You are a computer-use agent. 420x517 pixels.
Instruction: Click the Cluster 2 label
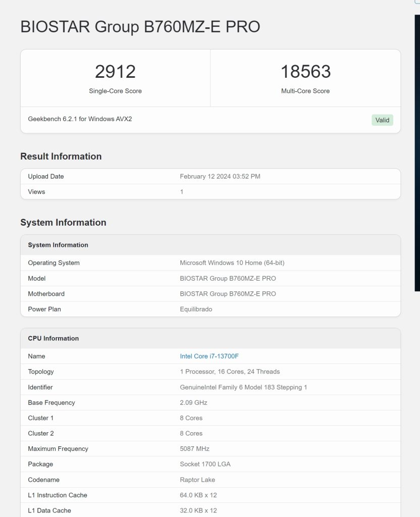40,433
